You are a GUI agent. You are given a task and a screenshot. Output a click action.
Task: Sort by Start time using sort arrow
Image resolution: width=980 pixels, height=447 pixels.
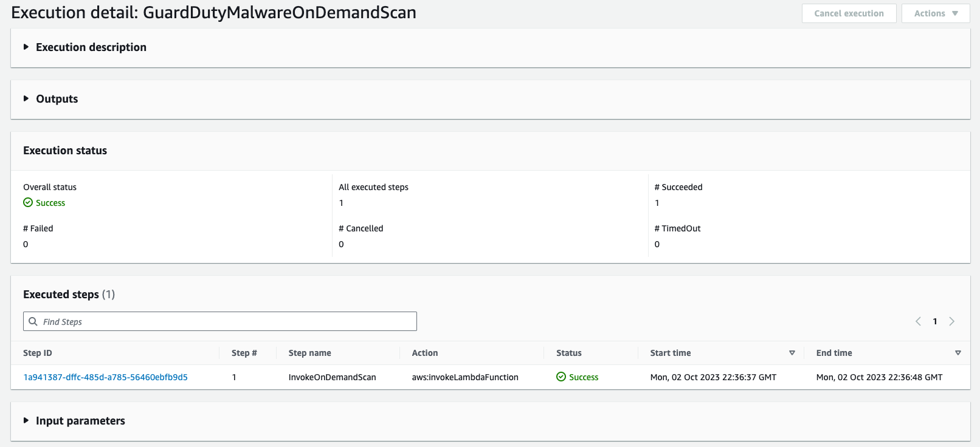point(792,353)
